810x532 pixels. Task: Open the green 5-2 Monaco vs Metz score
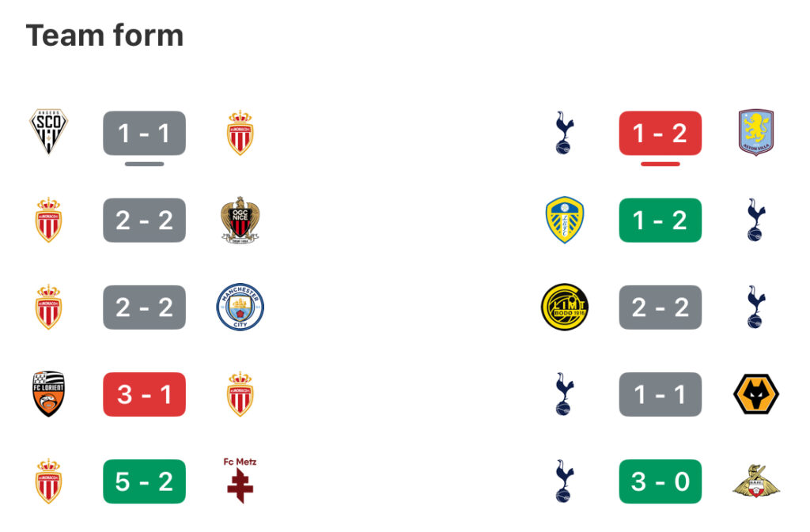(144, 481)
